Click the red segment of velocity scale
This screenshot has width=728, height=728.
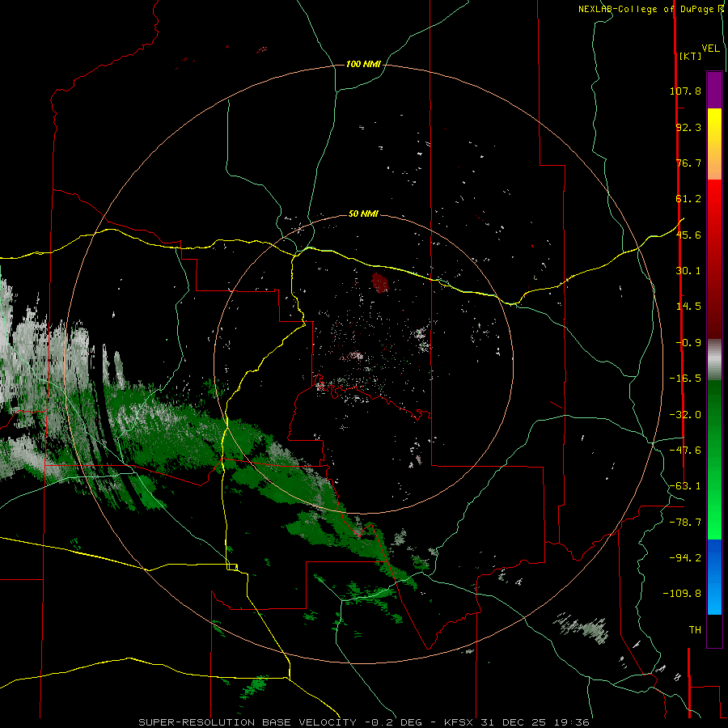click(x=714, y=259)
